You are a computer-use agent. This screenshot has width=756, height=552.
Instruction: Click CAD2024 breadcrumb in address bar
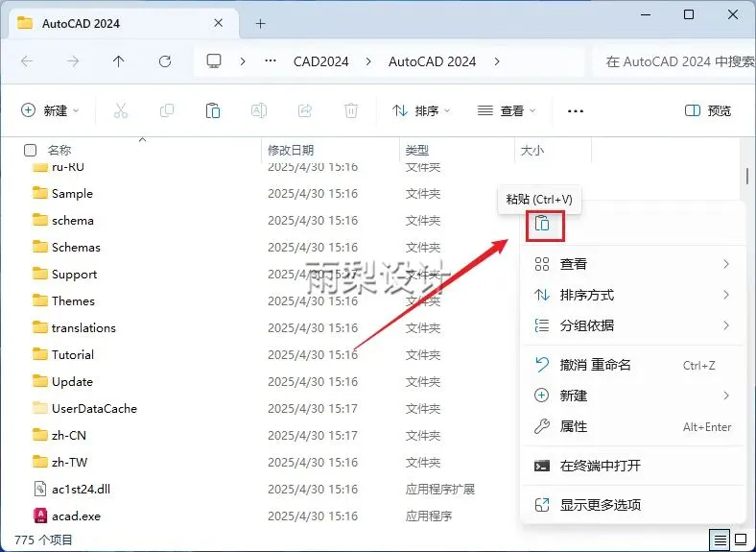(321, 61)
